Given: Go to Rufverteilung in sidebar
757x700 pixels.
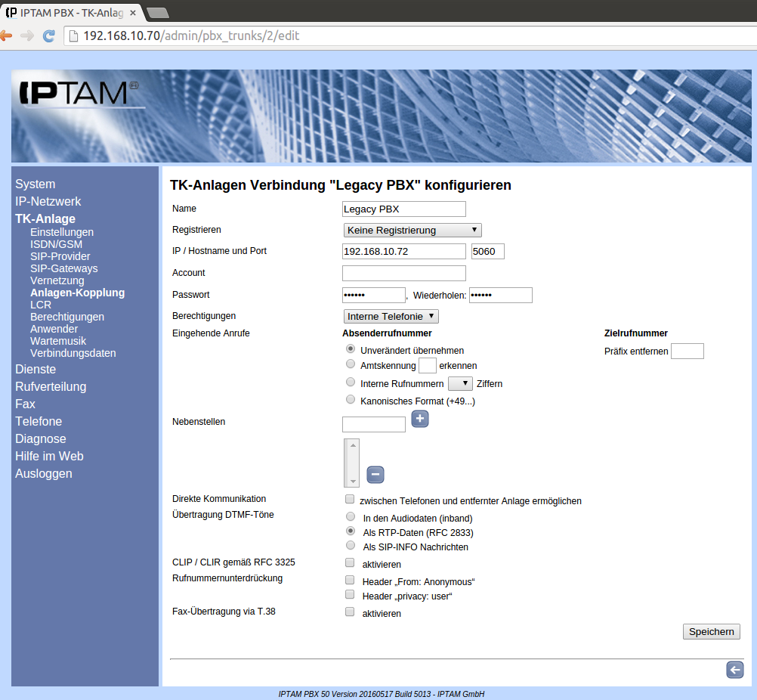Looking at the screenshot, I should click(51, 386).
